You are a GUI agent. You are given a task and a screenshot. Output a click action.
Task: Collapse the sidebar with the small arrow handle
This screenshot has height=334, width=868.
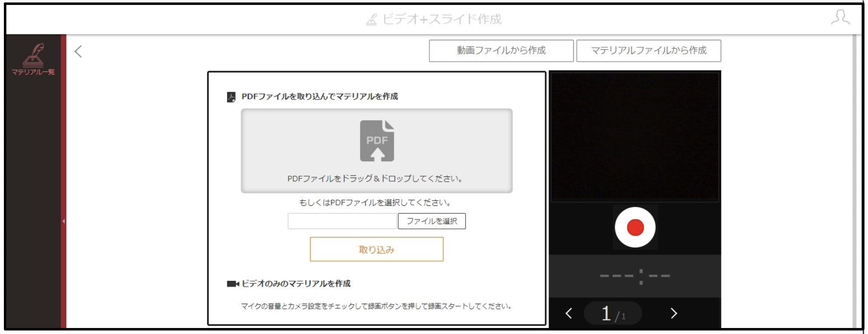(x=64, y=221)
